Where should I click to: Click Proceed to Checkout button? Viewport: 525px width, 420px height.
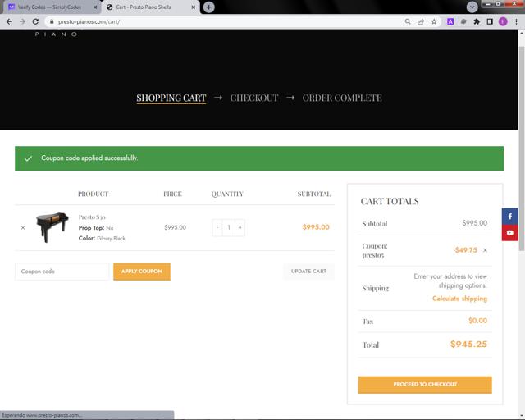tap(425, 385)
